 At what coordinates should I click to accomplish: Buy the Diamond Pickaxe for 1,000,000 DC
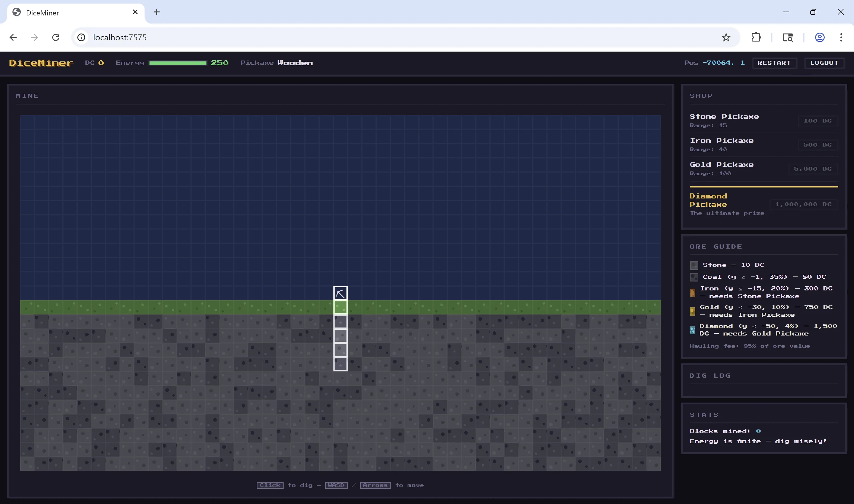coord(803,204)
